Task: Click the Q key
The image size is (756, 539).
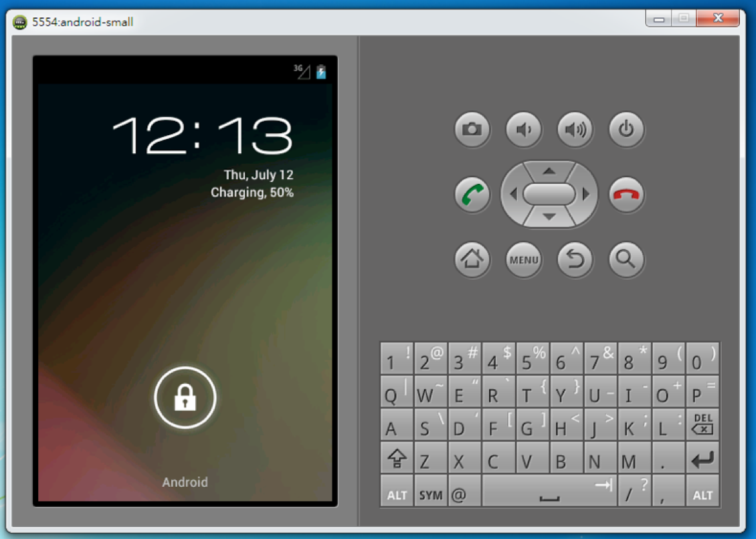Action: pyautogui.click(x=397, y=391)
